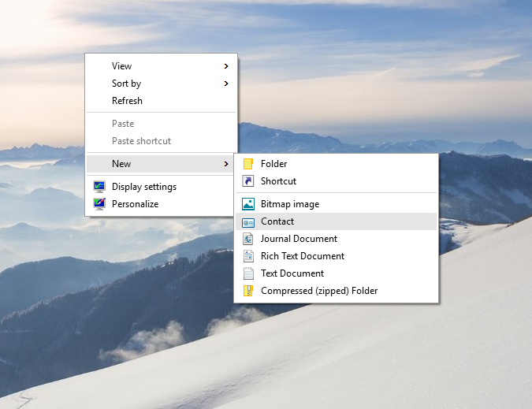The image size is (532, 409).
Task: Click the Display settings monitor icon
Action: click(99, 187)
